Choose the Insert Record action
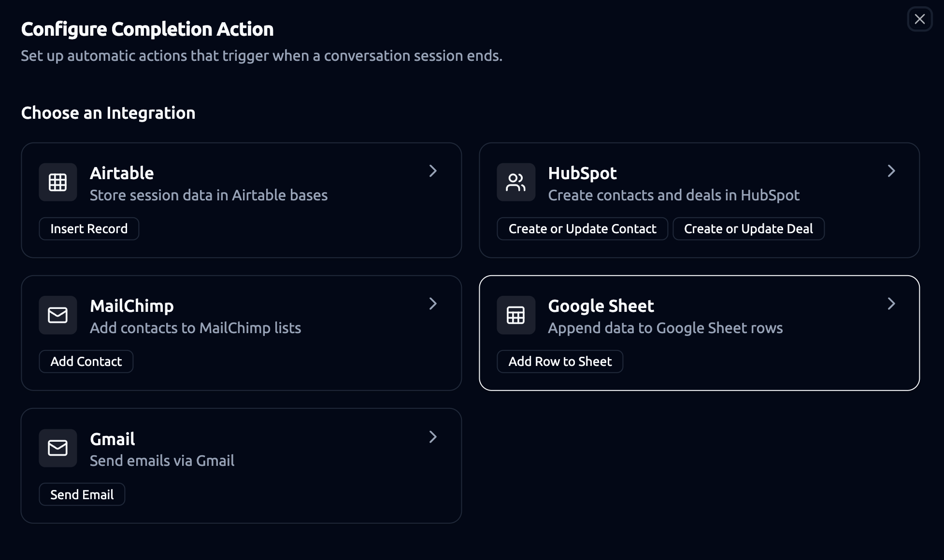Screen dimensions: 944x560 [x=89, y=229]
